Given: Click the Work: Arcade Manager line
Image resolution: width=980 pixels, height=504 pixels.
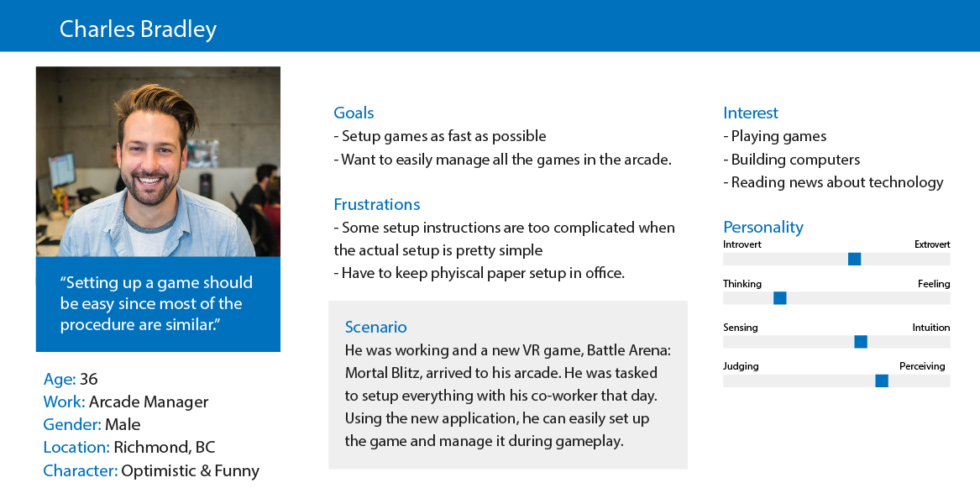Looking at the screenshot, I should click(x=126, y=402).
